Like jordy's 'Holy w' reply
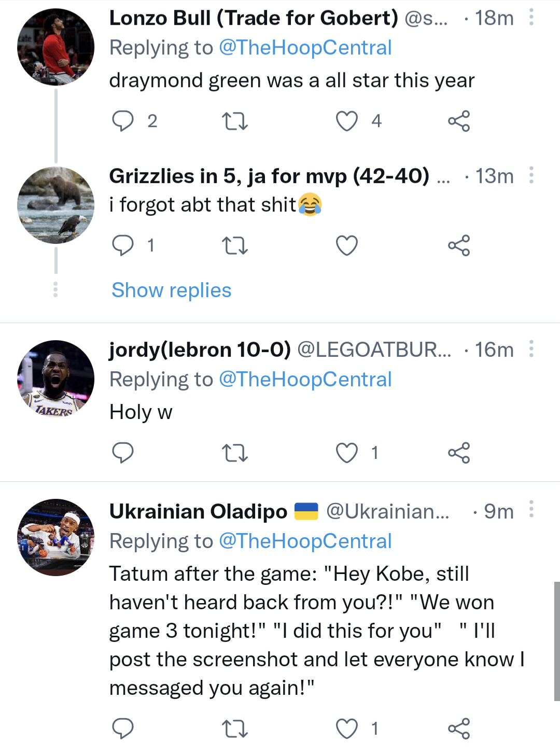Screen dimensions: 560x755 [346, 453]
